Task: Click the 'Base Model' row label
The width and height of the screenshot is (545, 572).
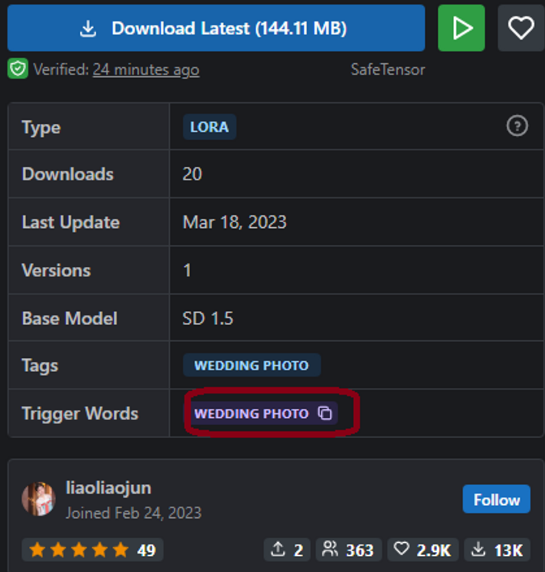Action: coord(69,318)
